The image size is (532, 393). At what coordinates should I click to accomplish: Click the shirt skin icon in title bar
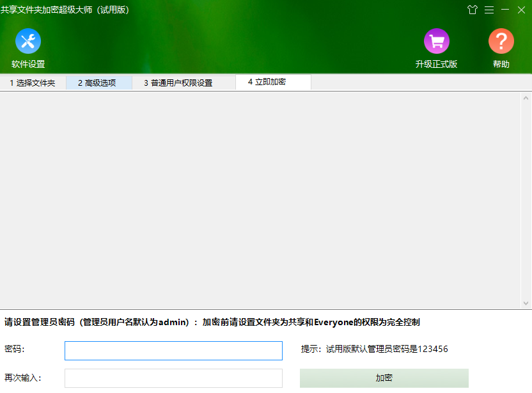point(473,10)
